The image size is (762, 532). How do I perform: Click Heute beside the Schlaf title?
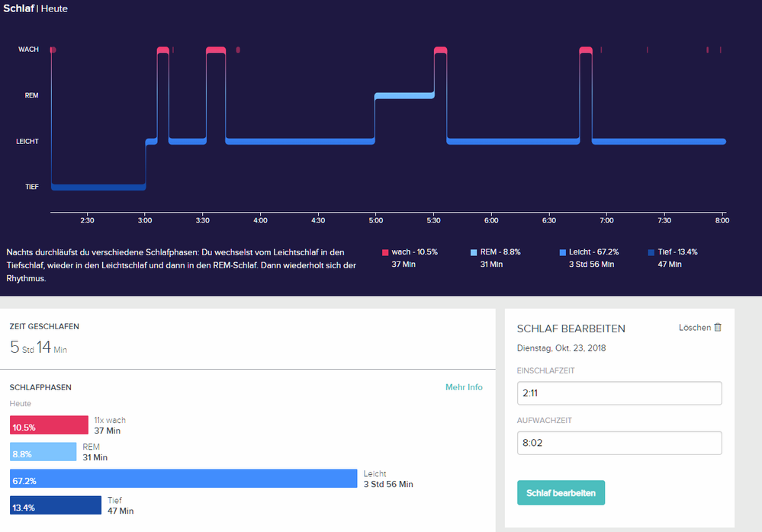[54, 8]
